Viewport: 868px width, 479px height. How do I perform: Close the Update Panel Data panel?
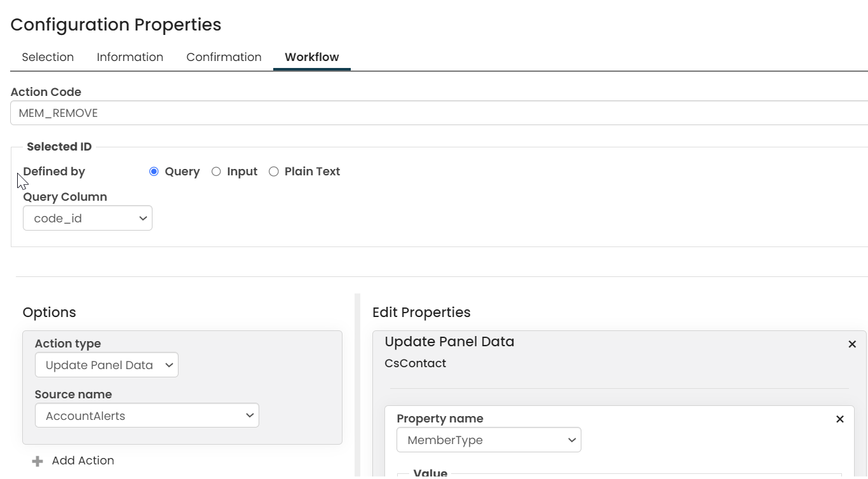pyautogui.click(x=852, y=344)
